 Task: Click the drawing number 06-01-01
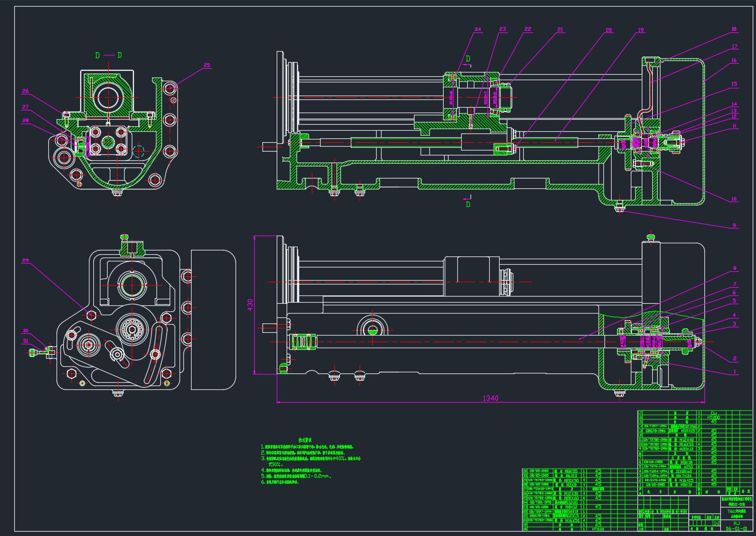[736, 529]
